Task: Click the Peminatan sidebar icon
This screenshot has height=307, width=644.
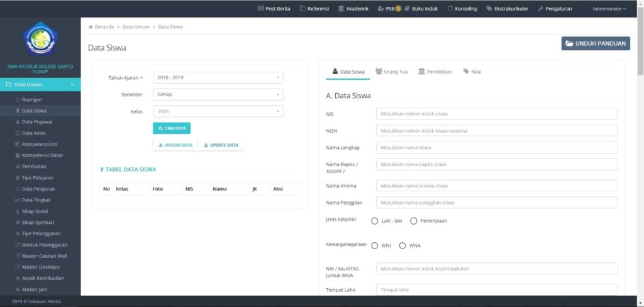Action: [x=18, y=167]
